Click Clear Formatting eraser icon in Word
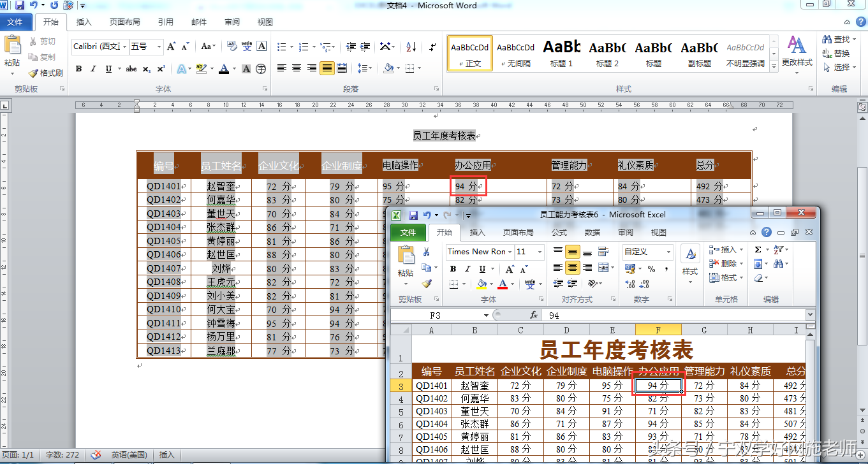Viewport: 868px width, 464px height. point(232,47)
